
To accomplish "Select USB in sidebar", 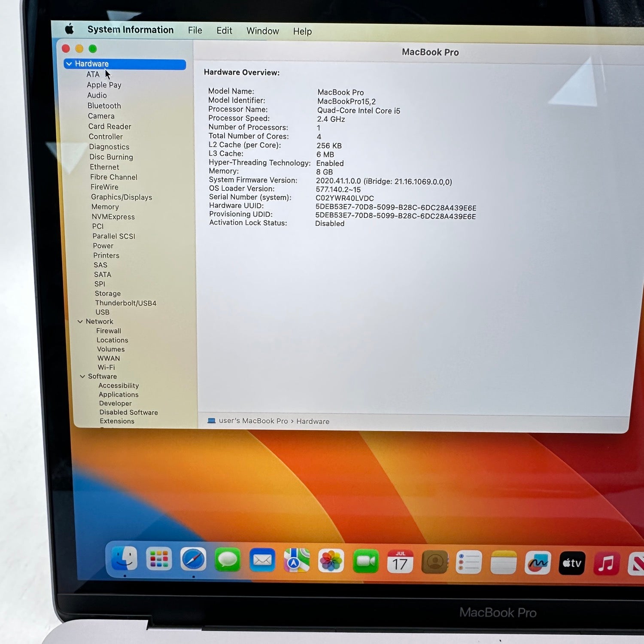I will click(x=102, y=312).
